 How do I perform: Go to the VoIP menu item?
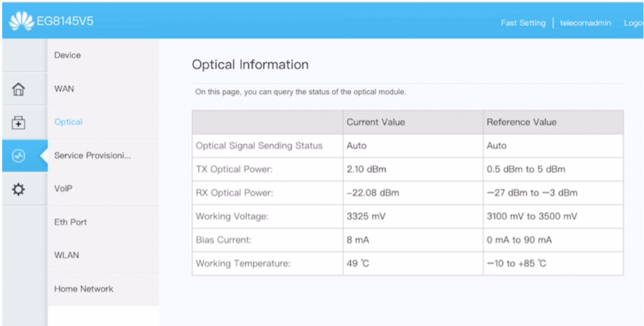click(64, 188)
